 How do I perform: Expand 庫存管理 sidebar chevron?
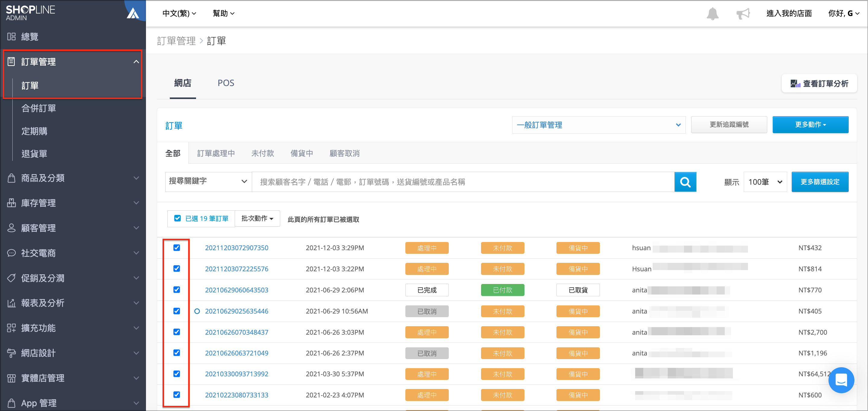(136, 203)
